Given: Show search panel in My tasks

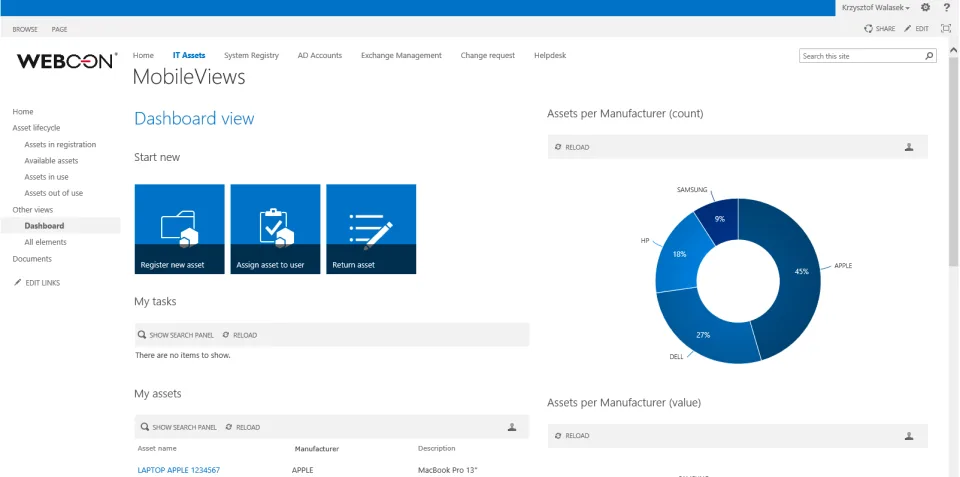Looking at the screenshot, I should click(176, 335).
